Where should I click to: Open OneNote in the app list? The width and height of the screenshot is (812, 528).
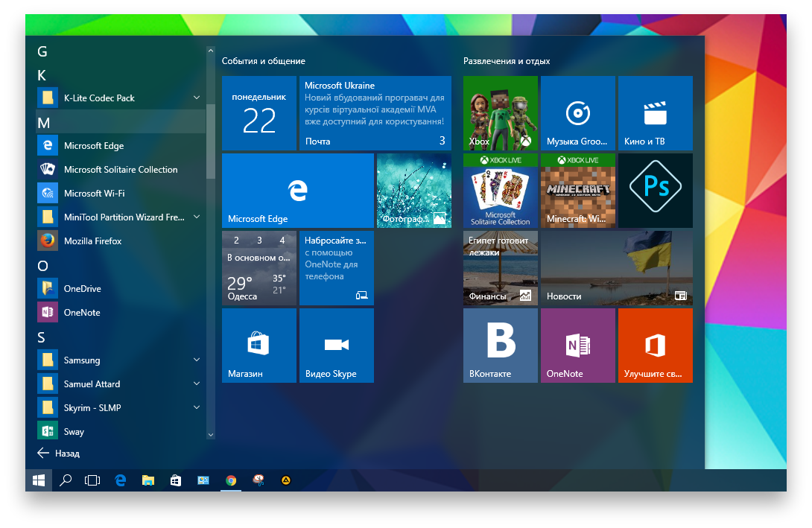pyautogui.click(x=121, y=312)
